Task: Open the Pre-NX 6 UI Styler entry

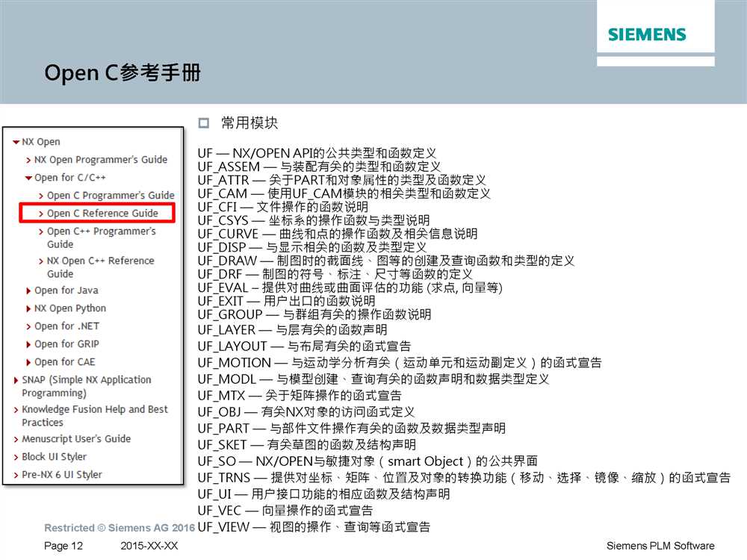Action: click(x=62, y=475)
